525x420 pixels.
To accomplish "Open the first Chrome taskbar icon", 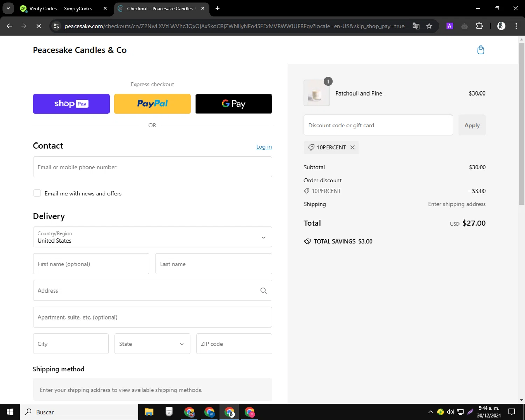I will (x=189, y=412).
